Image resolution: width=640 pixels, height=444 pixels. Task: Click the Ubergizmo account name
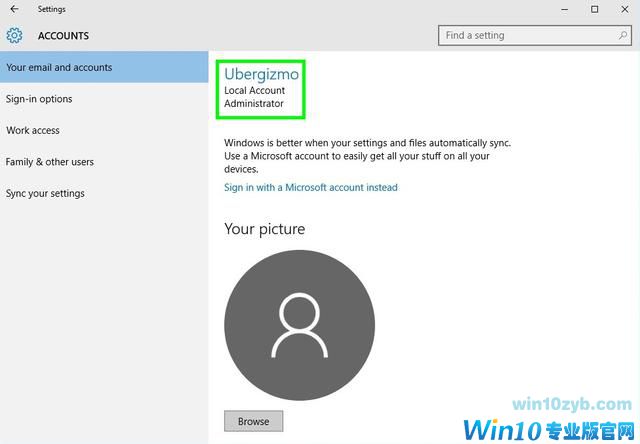coord(261,74)
